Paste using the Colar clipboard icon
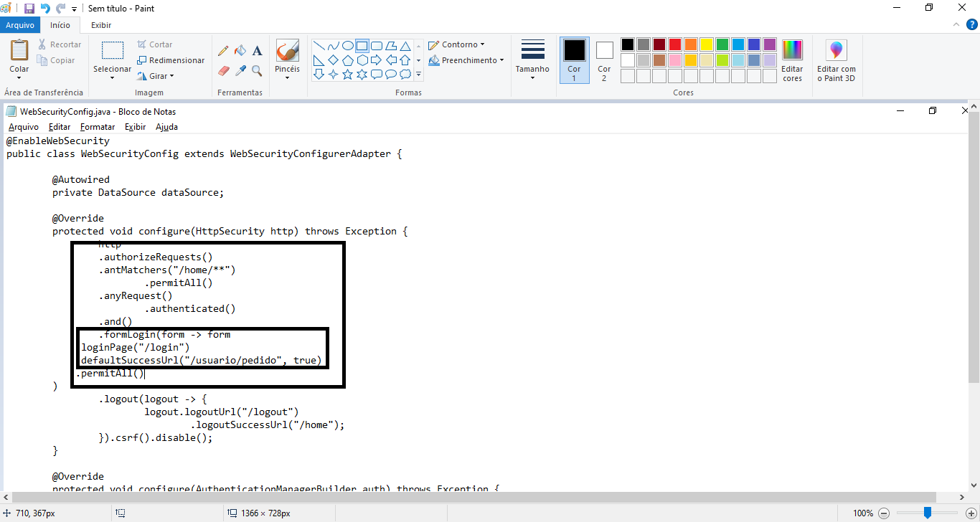 pyautogui.click(x=19, y=51)
